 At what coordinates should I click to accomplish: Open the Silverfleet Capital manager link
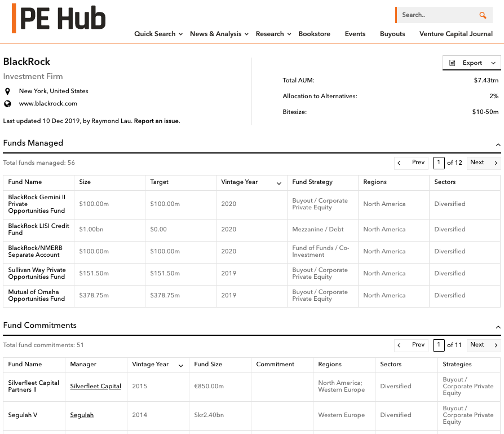[95, 386]
